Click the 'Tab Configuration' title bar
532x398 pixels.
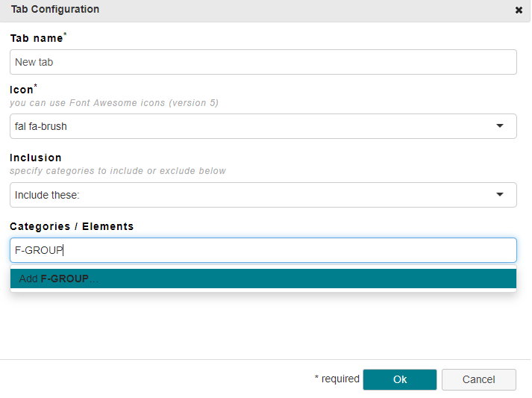265,10
